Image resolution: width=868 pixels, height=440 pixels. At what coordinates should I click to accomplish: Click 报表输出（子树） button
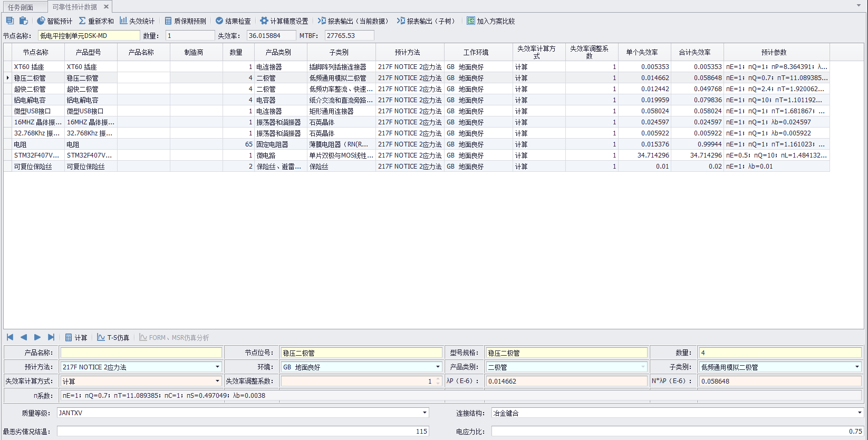426,21
